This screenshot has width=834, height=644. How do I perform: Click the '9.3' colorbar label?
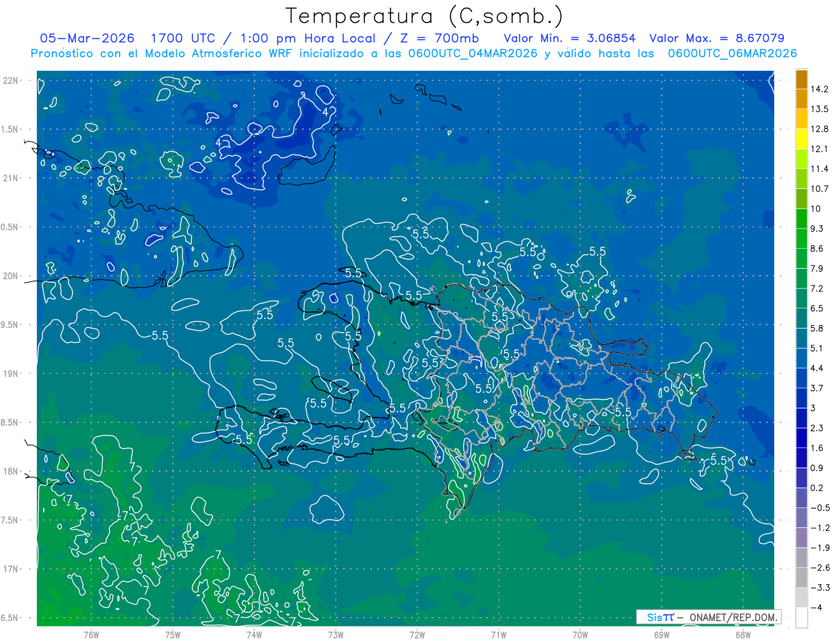pyautogui.click(x=817, y=229)
